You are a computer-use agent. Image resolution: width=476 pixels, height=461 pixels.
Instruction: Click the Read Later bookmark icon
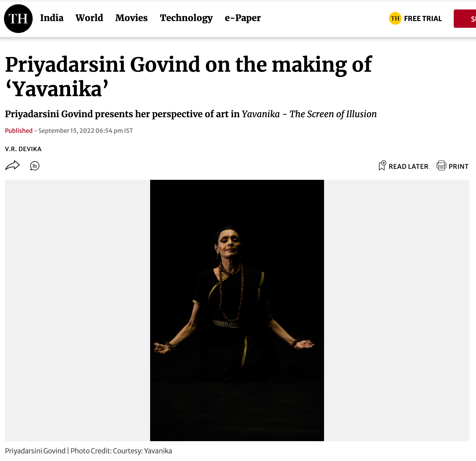click(x=382, y=165)
